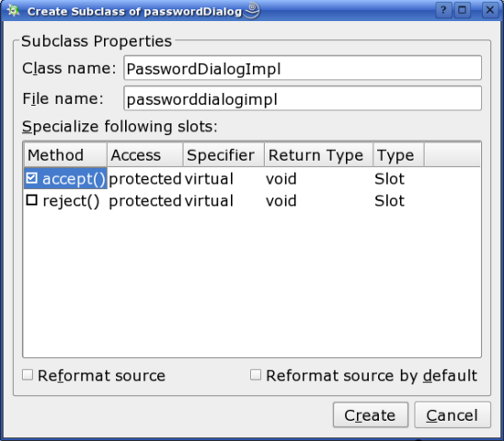Click the Return Type column header
504x441 pixels.
[319, 155]
